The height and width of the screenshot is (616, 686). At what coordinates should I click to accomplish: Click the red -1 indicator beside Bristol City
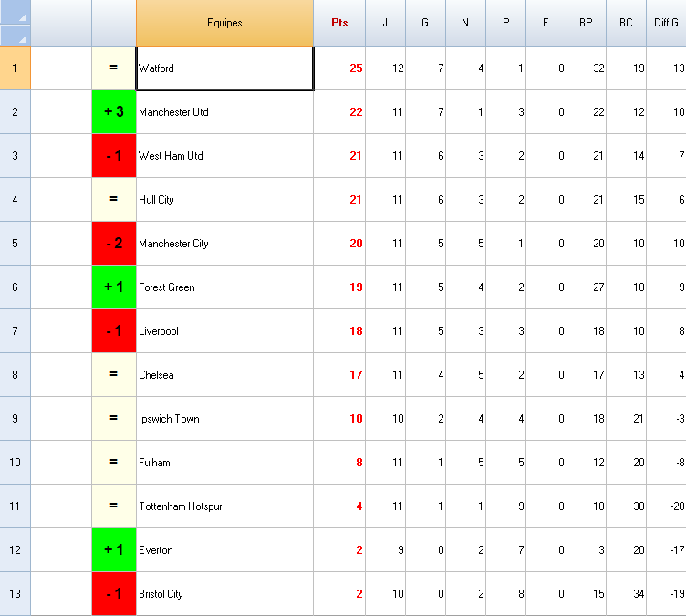coord(114,594)
